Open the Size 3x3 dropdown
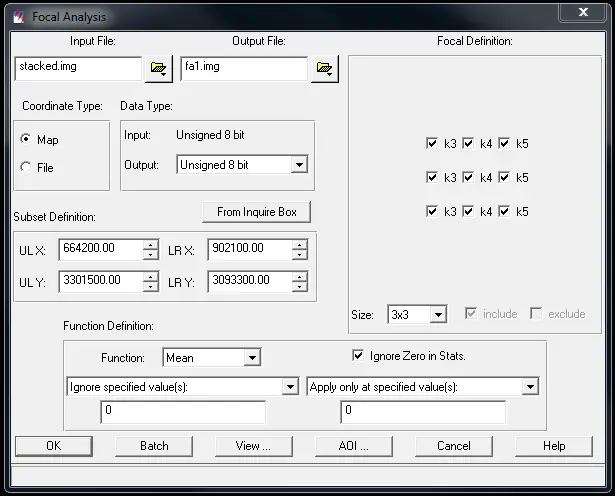The width and height of the screenshot is (615, 496). 438,314
